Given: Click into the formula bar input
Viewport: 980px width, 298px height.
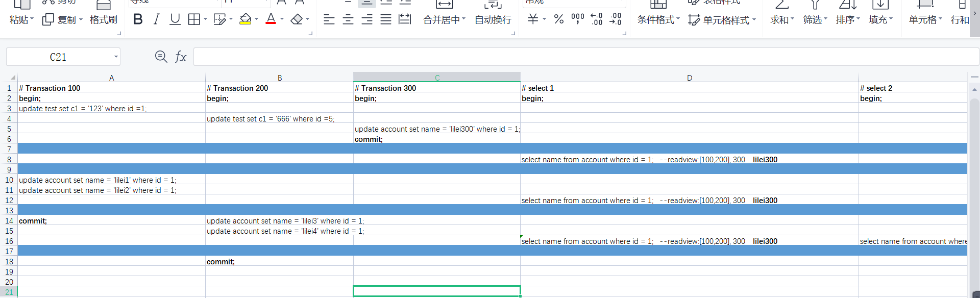Looking at the screenshot, I should 586,57.
